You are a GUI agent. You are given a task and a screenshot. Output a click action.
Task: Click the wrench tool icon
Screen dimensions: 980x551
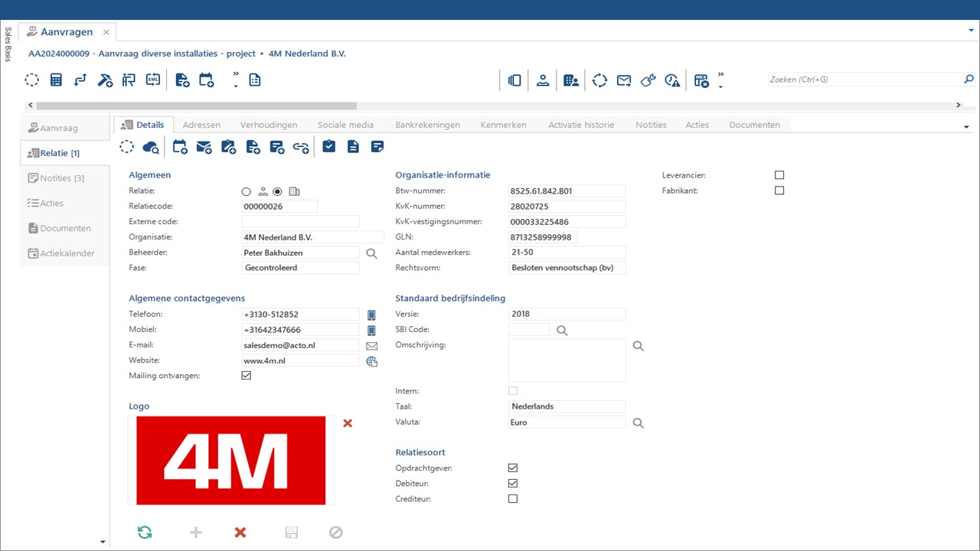tap(648, 80)
